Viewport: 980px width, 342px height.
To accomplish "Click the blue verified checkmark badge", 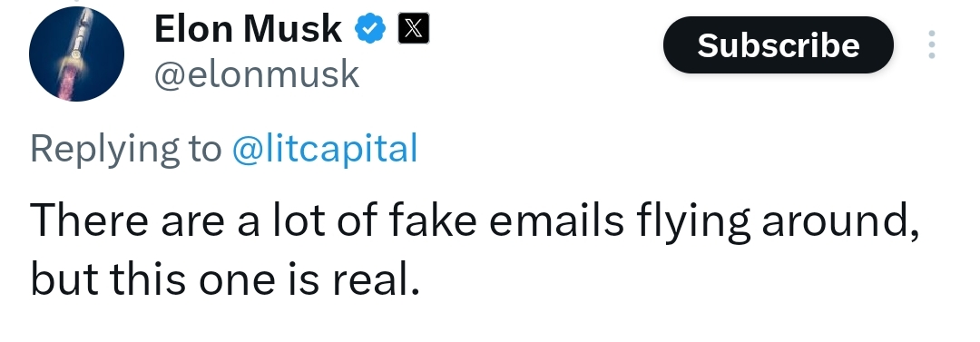I will pyautogui.click(x=370, y=29).
